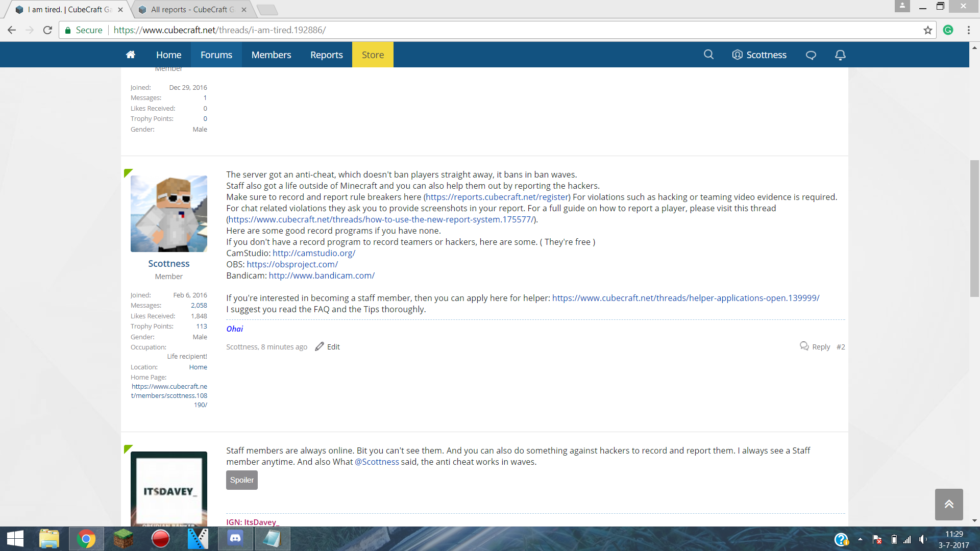The height and width of the screenshot is (551, 980).
Task: Click trophy points value 113
Action: pos(202,327)
